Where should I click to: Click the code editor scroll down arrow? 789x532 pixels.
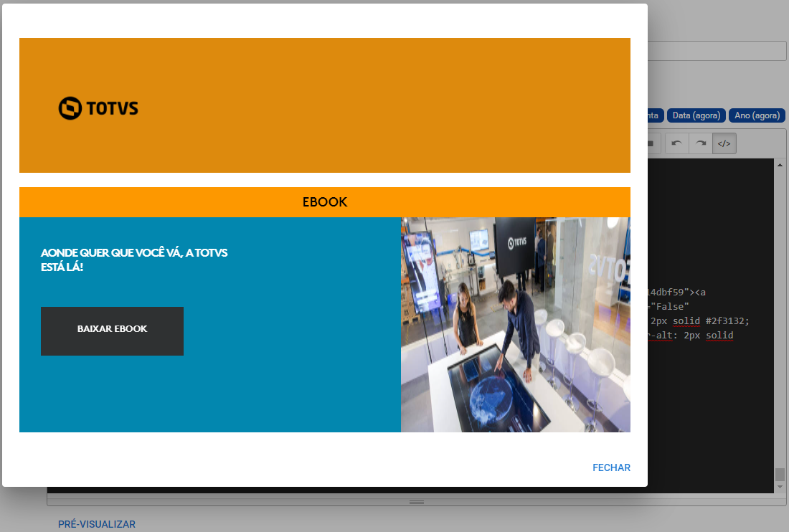(x=780, y=487)
